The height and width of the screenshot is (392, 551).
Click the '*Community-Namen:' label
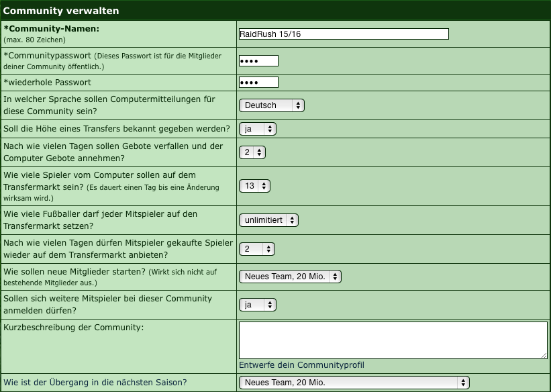[x=51, y=29]
